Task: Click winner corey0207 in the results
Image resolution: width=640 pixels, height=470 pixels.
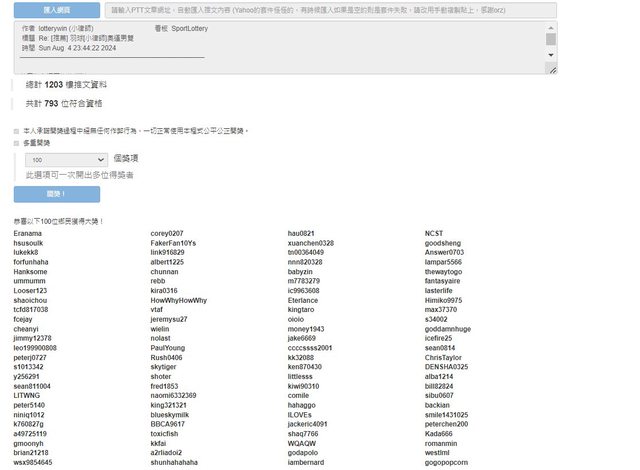Action: coord(167,233)
